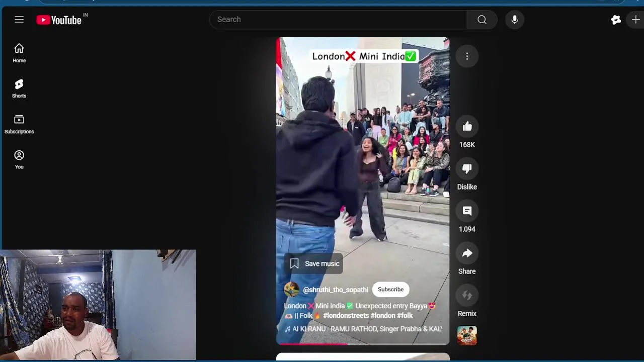The height and width of the screenshot is (362, 644).
Task: Dislike this Short
Action: 467,169
